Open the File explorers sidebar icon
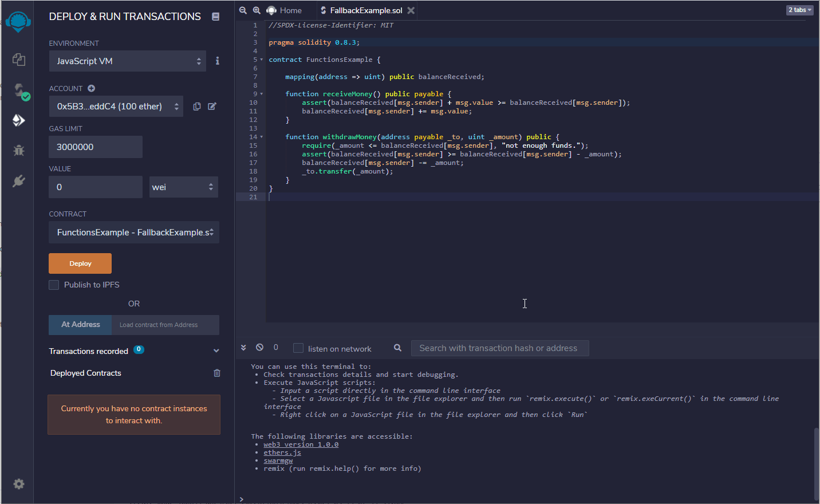This screenshot has height=504, width=820. [x=19, y=59]
